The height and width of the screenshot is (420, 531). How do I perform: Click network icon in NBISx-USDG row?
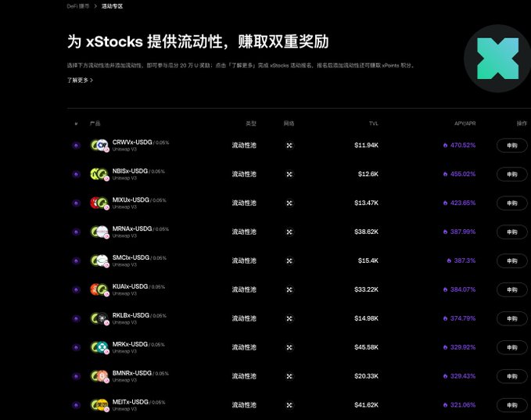[x=289, y=174]
